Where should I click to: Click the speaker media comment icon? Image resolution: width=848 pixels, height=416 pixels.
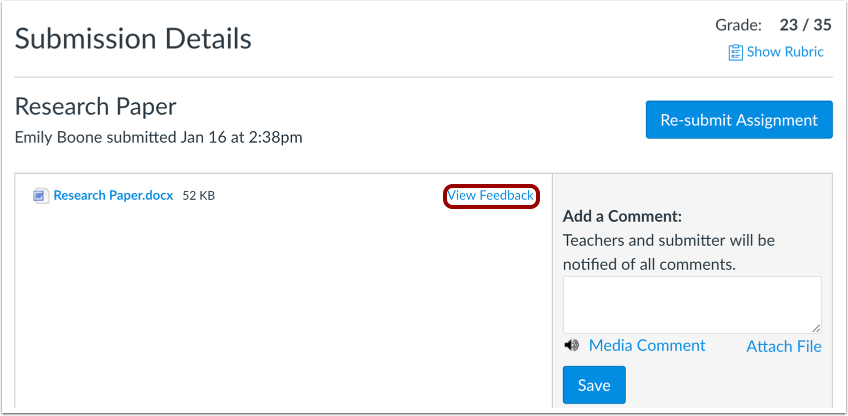pyautogui.click(x=571, y=345)
